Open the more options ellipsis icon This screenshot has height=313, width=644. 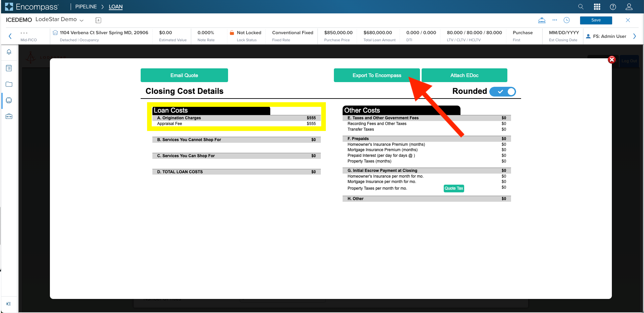pos(555,20)
